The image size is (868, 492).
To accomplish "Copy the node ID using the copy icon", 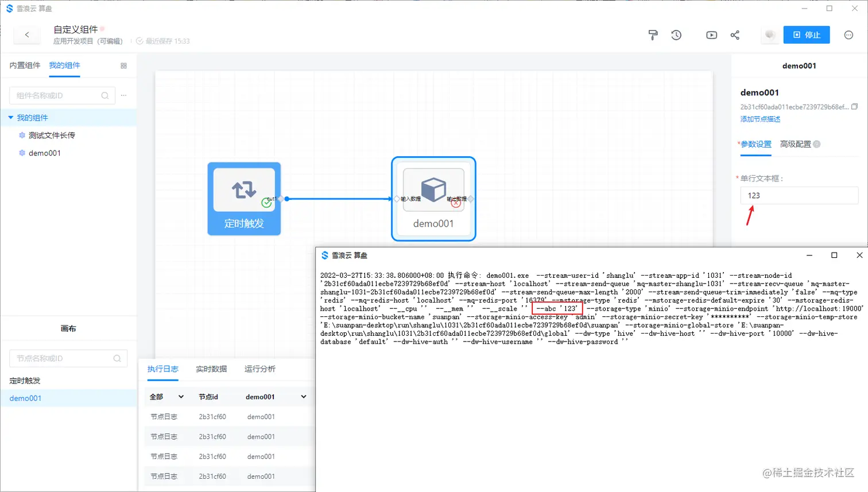I will click(x=854, y=107).
